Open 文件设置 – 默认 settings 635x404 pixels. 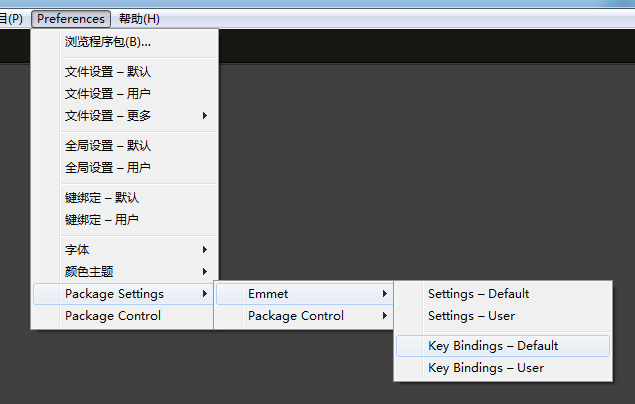click(108, 72)
